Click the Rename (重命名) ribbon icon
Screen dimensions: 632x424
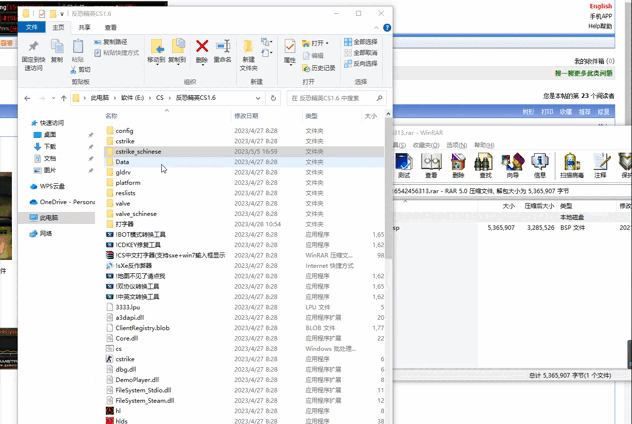[x=222, y=49]
